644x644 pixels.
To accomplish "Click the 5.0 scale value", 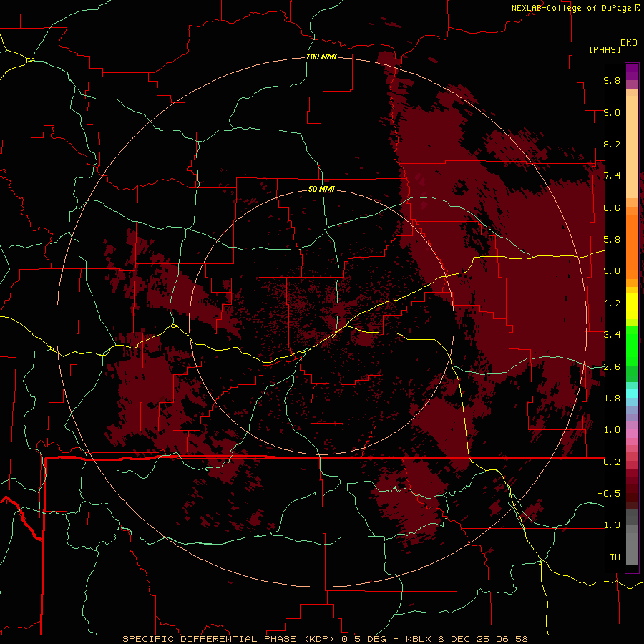I will tap(612, 271).
